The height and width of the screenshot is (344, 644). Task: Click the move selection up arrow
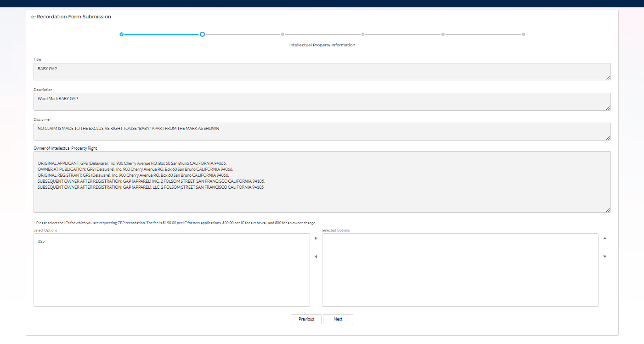pyautogui.click(x=604, y=238)
